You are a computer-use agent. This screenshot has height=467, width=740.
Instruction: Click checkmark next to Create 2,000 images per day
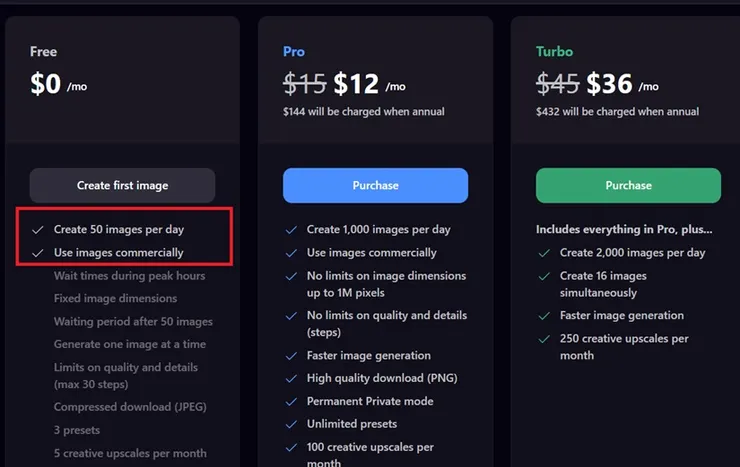(x=543, y=253)
